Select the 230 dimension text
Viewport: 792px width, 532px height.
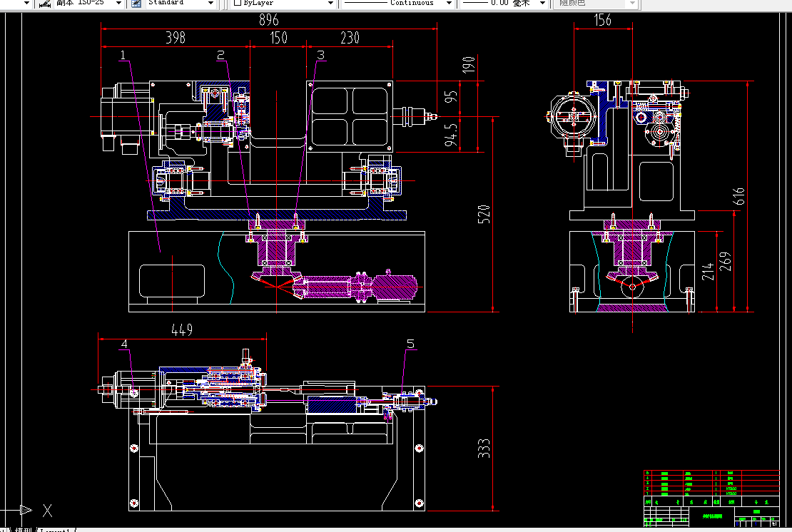pyautogui.click(x=350, y=38)
